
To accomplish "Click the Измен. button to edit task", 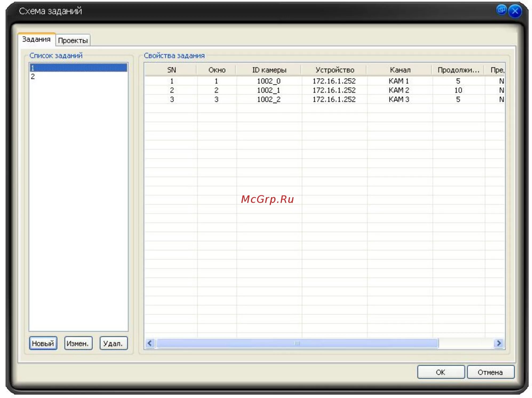I will 78,343.
